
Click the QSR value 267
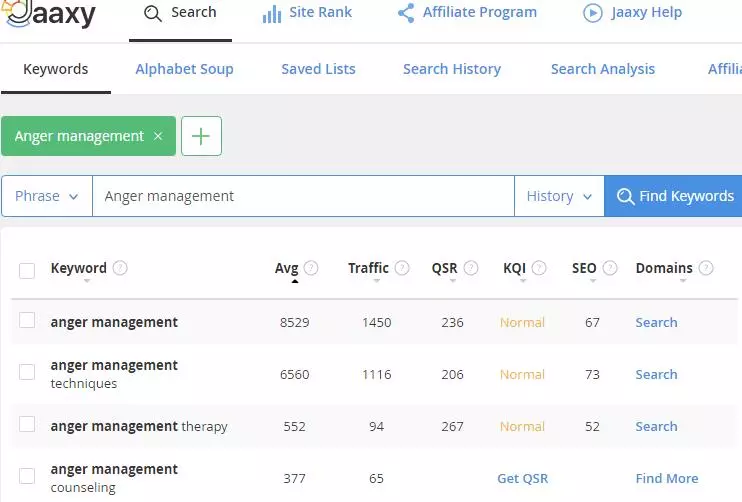[x=452, y=427]
